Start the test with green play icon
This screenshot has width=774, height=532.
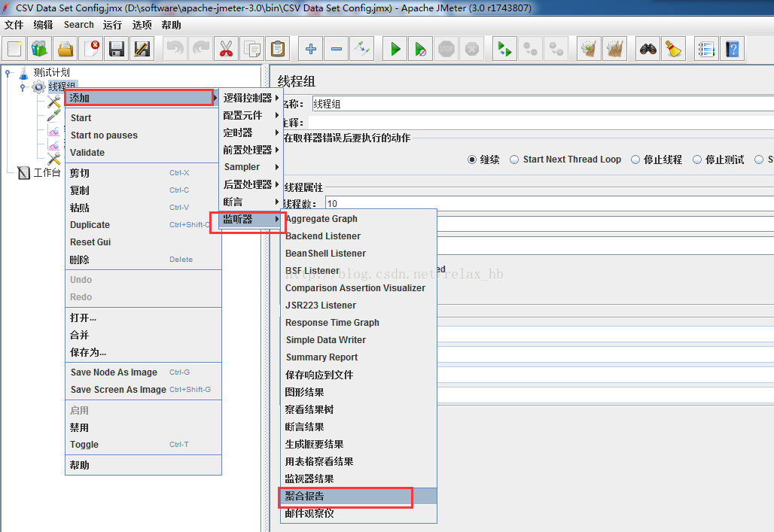(x=395, y=49)
